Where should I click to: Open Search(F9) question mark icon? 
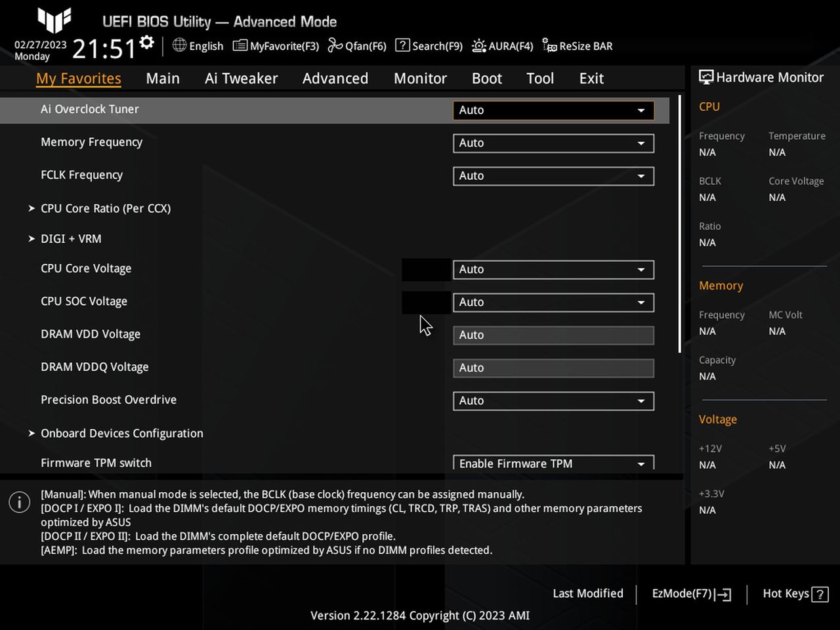point(402,45)
